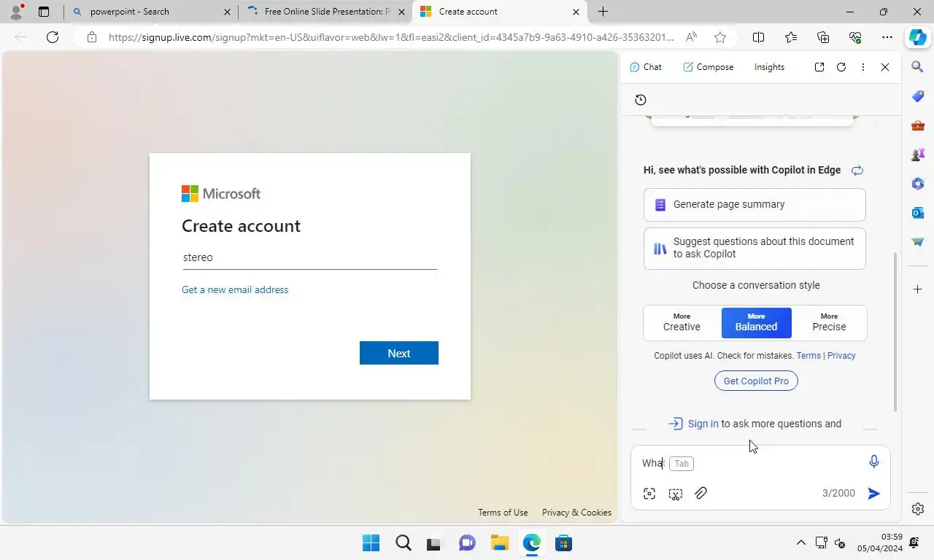This screenshot has width=934, height=560.
Task: Switch to Free Online Slide Presentation tab
Action: pyautogui.click(x=324, y=12)
